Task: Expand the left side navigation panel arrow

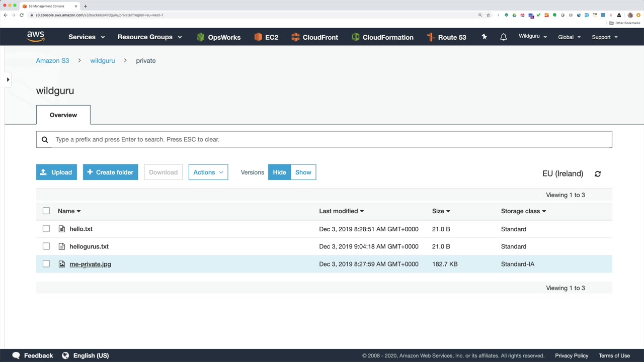Action: 8,79
